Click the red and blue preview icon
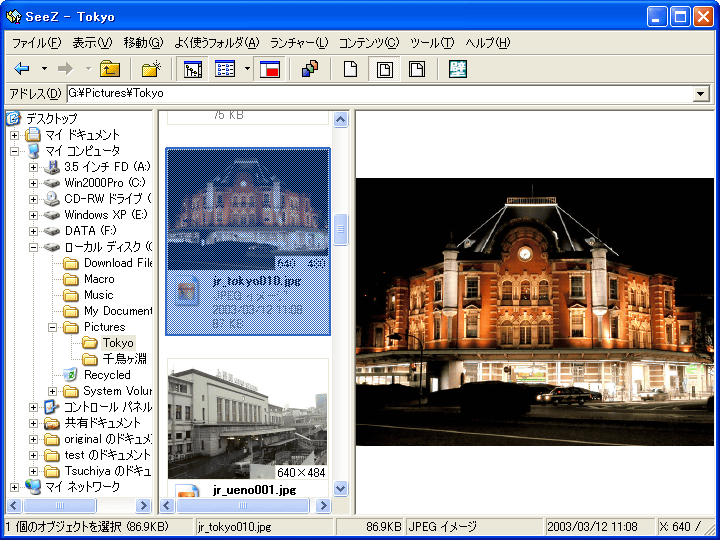 269,69
